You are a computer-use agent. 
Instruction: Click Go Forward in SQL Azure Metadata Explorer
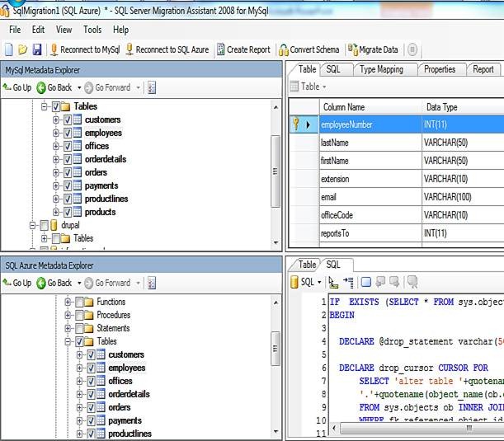[108, 283]
